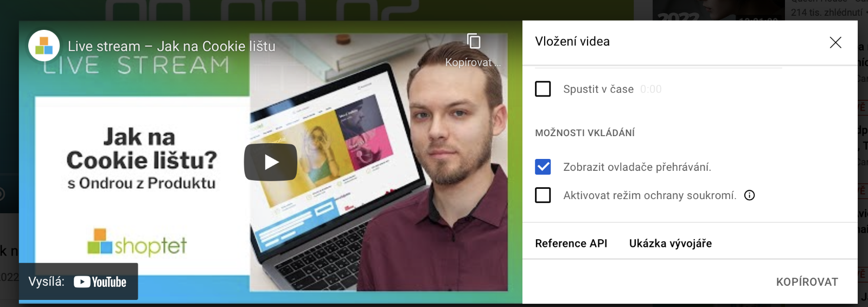Click the MOŽNOSTI VKLÁDÁNÍ heading

[585, 133]
